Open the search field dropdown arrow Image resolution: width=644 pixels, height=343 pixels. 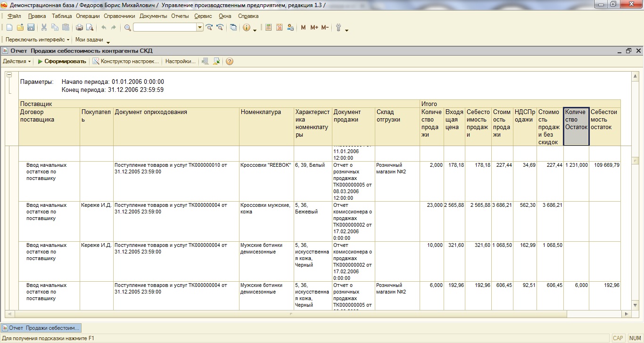point(200,28)
